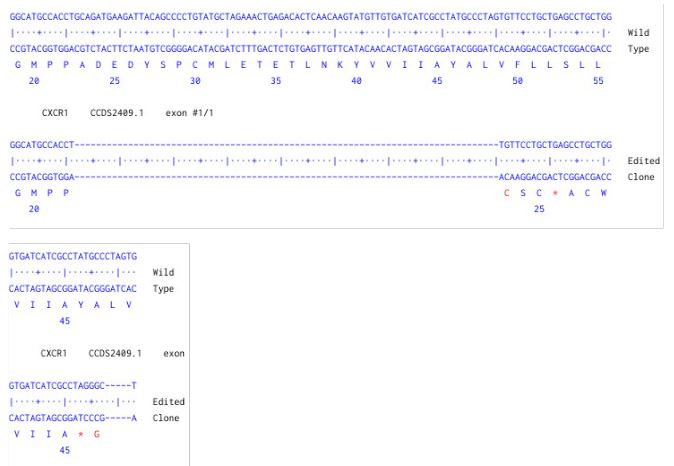Click the 'Wild' label in the bottom alignment
This screenshot has width=674, height=466.
[x=163, y=273]
